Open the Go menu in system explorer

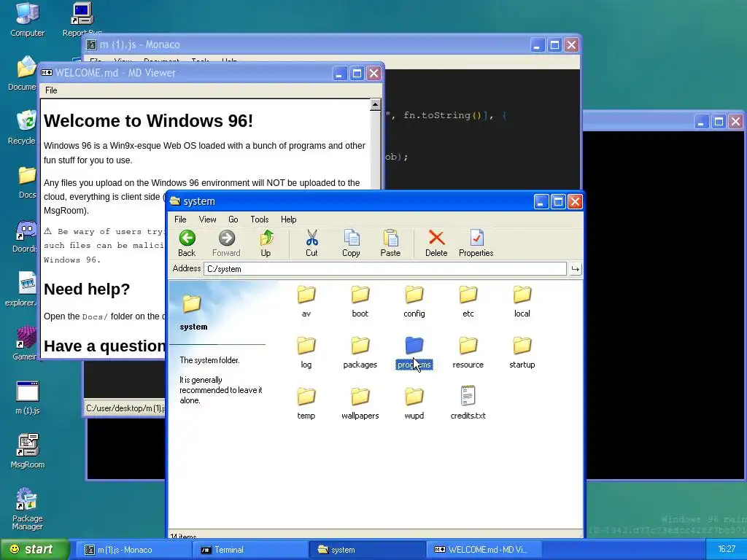[233, 219]
